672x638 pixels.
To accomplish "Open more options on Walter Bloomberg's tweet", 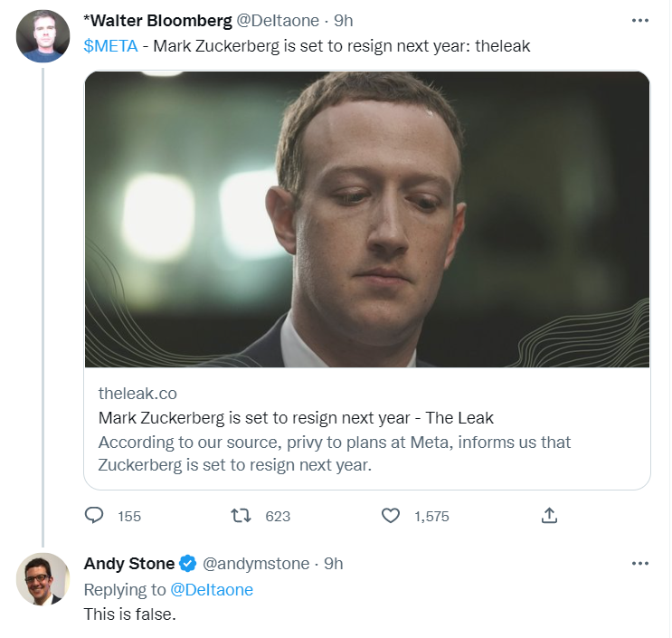I will point(640,21).
